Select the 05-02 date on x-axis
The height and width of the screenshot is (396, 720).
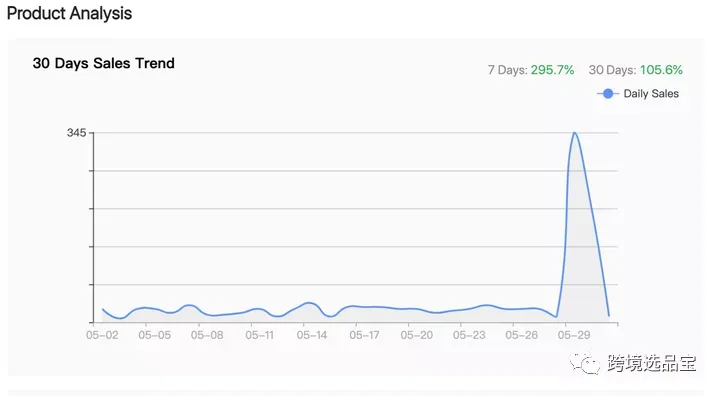tap(102, 335)
